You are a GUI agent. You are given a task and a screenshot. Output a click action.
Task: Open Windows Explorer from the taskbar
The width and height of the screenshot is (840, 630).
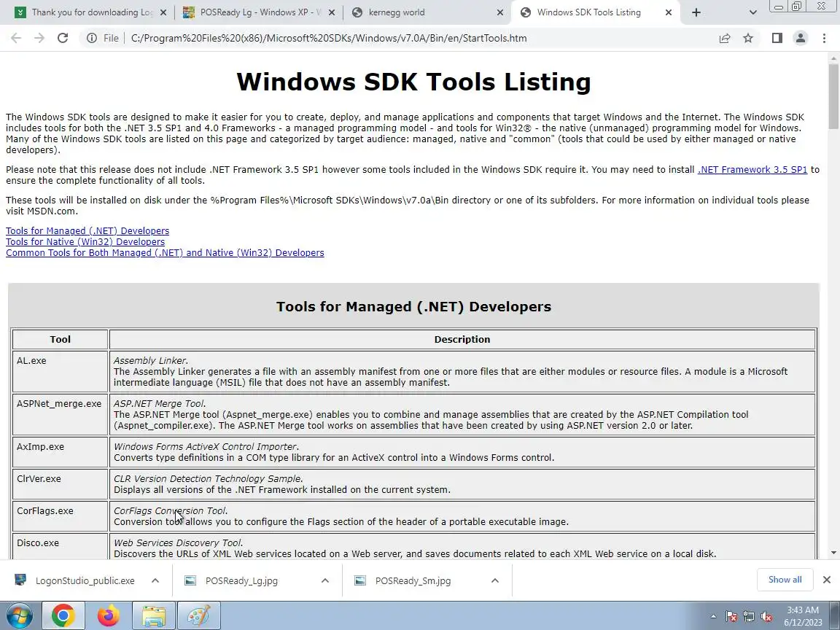[154, 615]
